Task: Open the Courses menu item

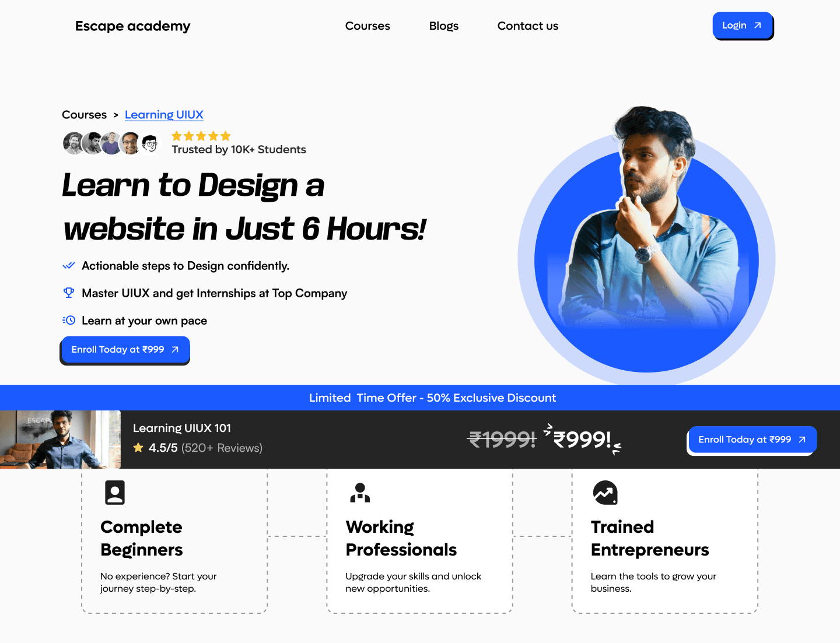Action: click(367, 26)
